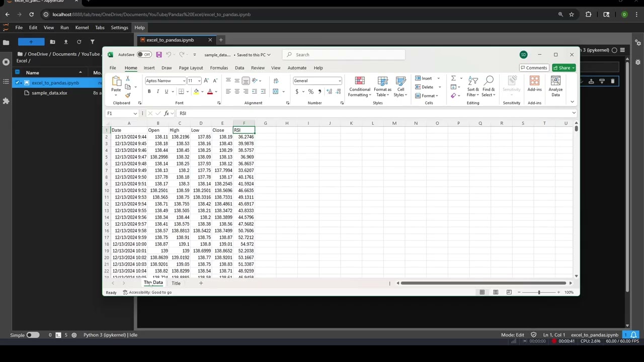Upload files in JupyterLab file browser
644x362 pixels.
point(65,42)
